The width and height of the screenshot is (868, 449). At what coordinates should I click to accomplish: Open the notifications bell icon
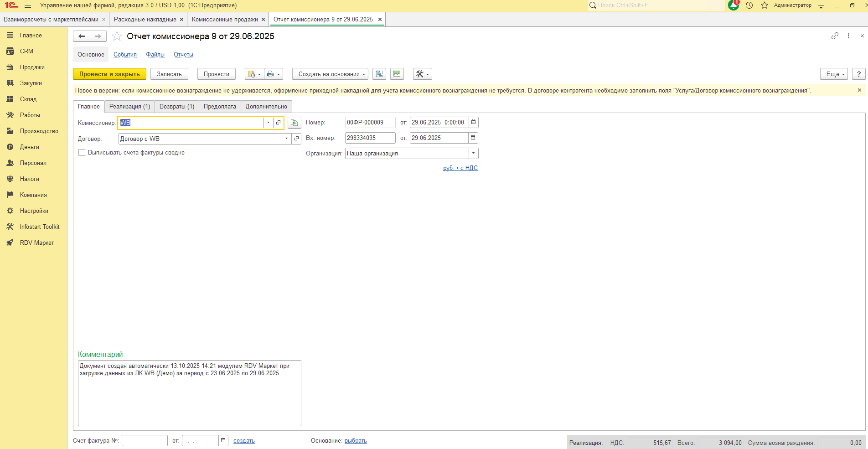click(734, 5)
